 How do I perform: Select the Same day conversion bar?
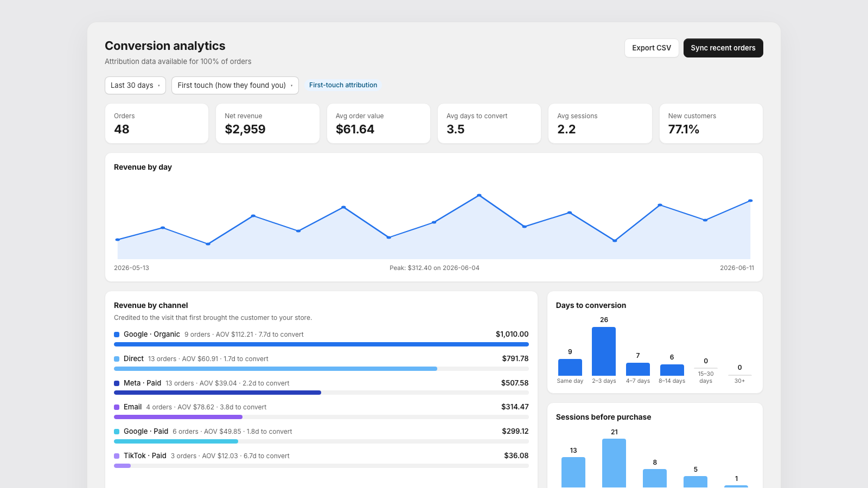(570, 367)
